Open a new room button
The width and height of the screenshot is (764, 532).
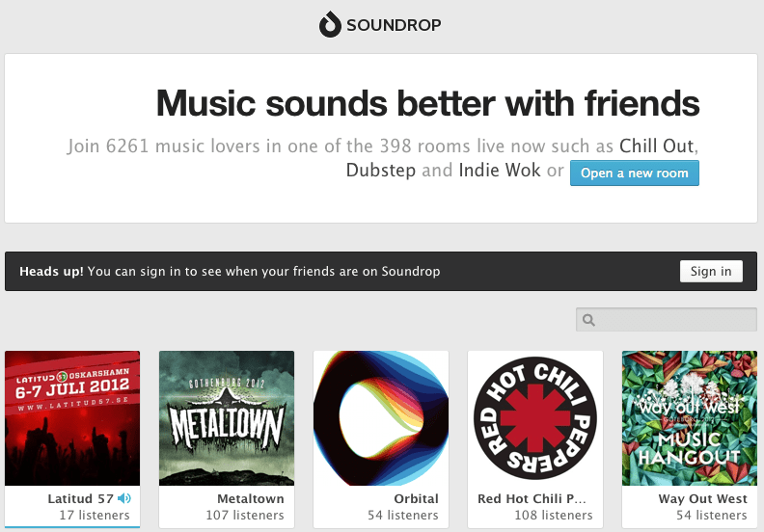[x=634, y=173]
